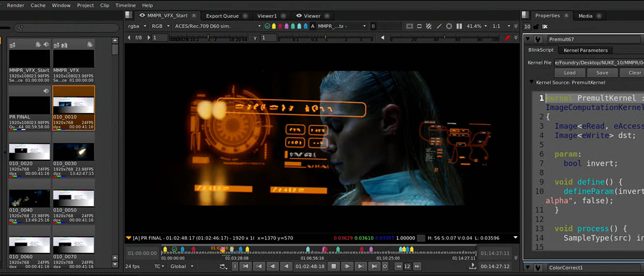Click the gamma y value input field
This screenshot has width=644, height=276.
[268, 38]
